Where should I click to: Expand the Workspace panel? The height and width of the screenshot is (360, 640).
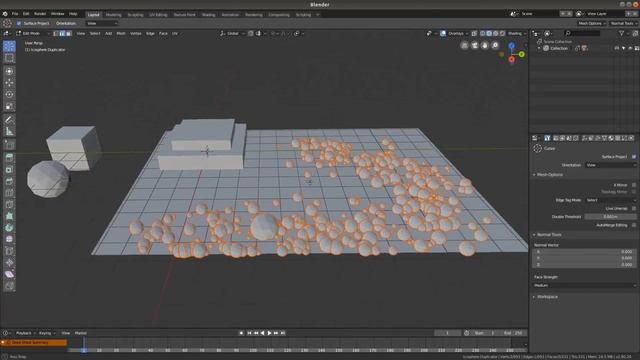coord(547,297)
